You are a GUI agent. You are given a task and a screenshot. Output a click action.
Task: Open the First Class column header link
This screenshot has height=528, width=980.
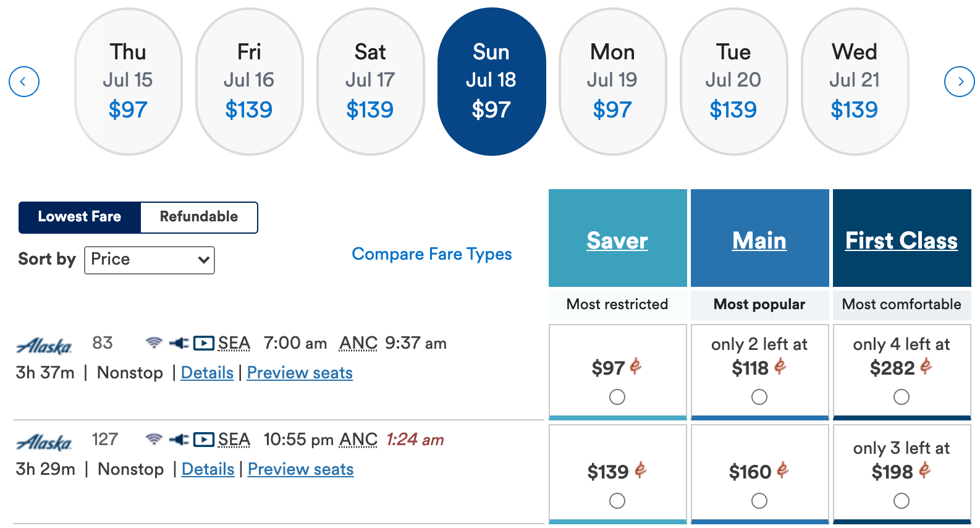(902, 241)
